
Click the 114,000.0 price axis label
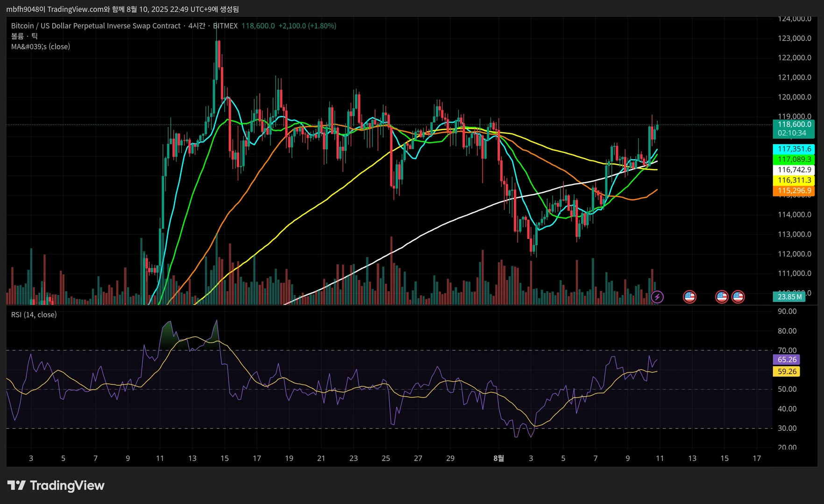pyautogui.click(x=795, y=215)
